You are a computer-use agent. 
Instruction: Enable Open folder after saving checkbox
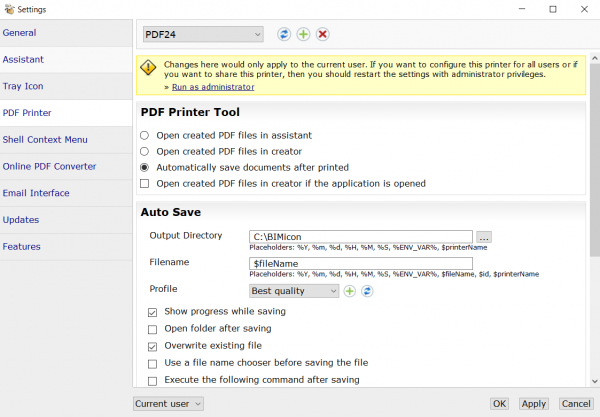coord(153,329)
